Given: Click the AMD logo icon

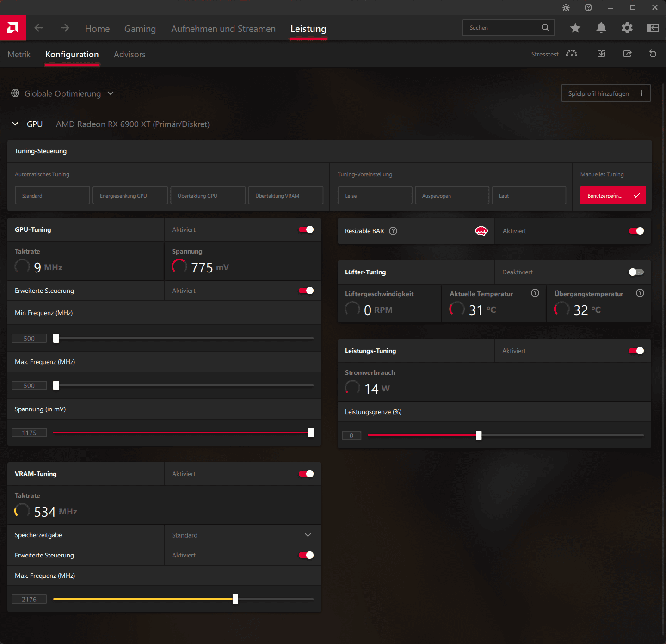Looking at the screenshot, I should (x=13, y=28).
